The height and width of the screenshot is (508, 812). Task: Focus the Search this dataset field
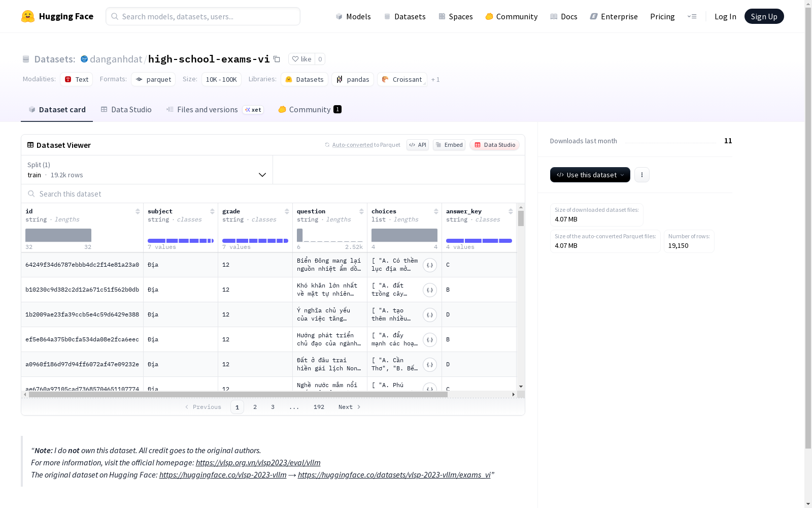273,194
